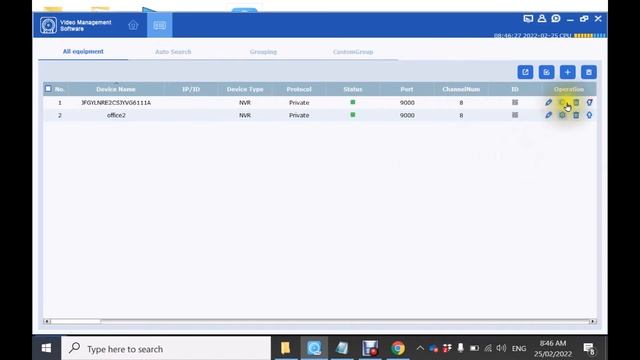Open the message bubble icon in title bar
Screen dimensions: 640x360
[556, 19]
